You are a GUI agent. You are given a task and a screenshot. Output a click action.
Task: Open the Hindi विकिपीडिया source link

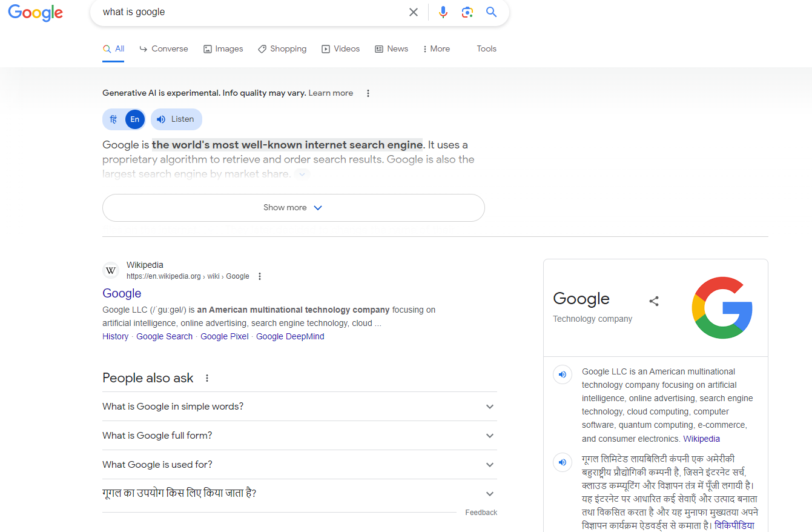pyautogui.click(x=734, y=525)
